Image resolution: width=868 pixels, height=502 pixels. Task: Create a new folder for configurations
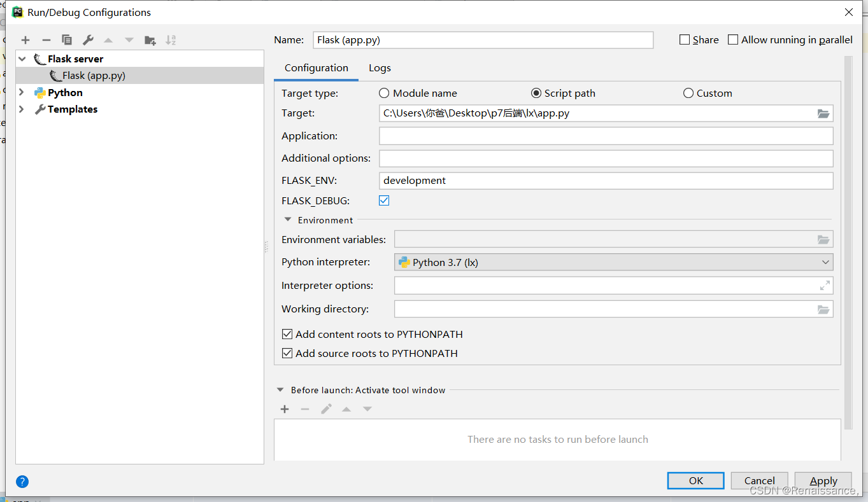point(150,40)
